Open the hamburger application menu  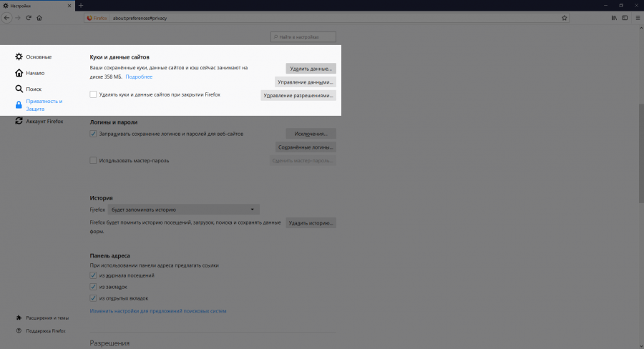click(x=636, y=18)
